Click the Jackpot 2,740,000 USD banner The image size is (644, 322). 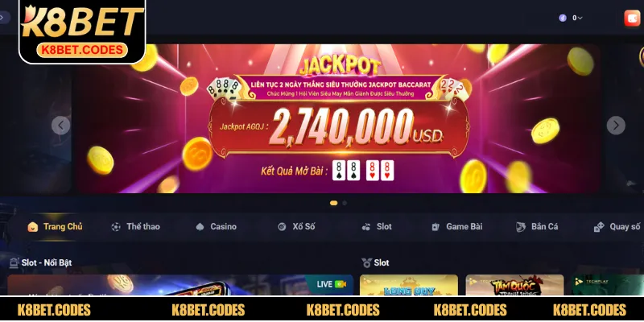click(x=336, y=118)
